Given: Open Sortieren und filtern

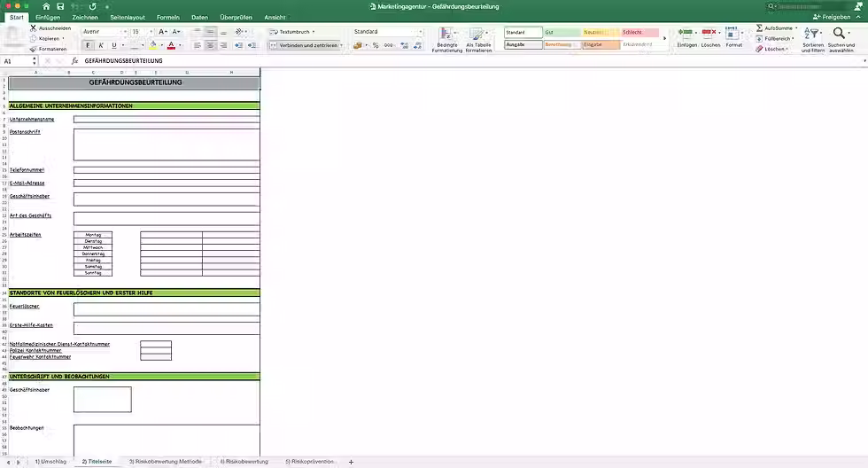Looking at the screenshot, I should pos(813,40).
